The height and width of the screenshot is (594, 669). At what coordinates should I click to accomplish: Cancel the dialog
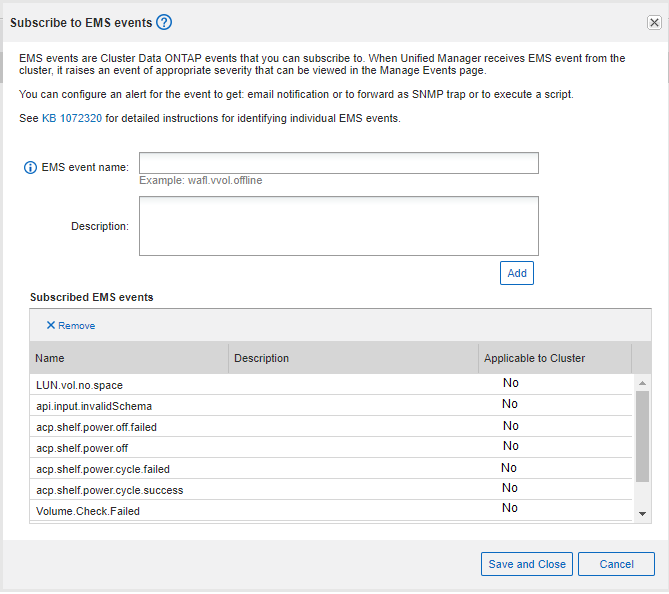[616, 564]
